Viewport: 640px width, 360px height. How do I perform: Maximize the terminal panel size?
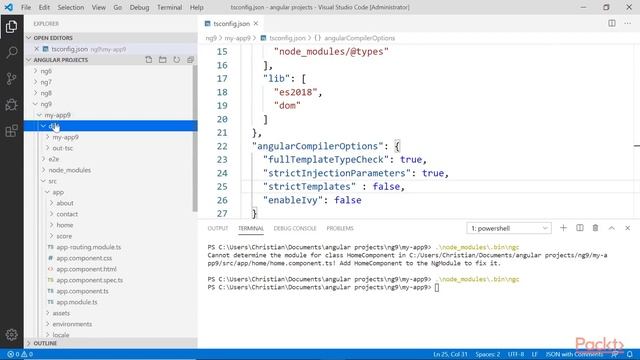611,228
